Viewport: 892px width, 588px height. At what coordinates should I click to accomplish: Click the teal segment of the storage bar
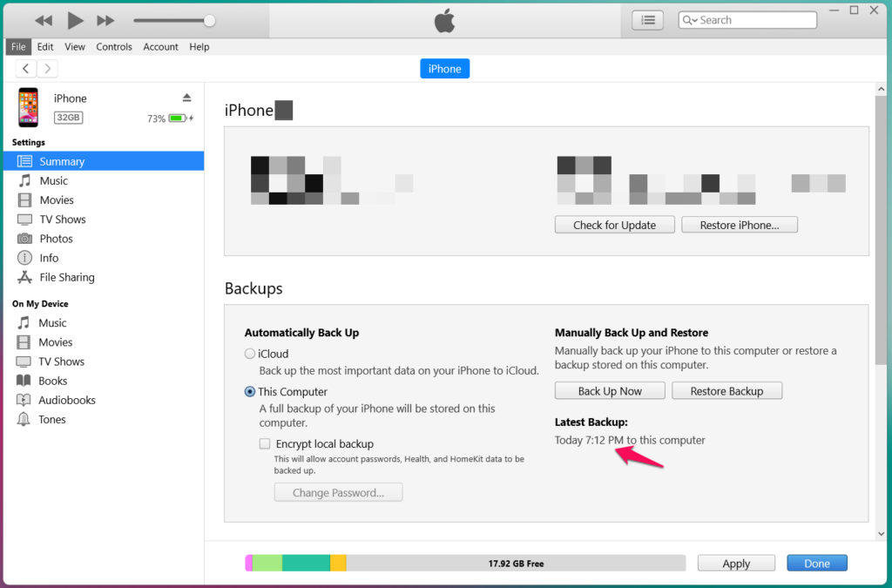(306, 563)
